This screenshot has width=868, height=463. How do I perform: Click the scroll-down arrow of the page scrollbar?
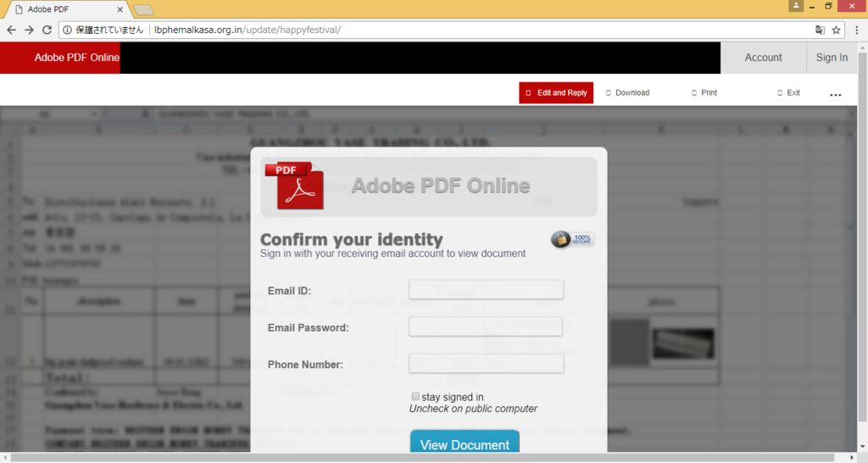[x=862, y=446]
